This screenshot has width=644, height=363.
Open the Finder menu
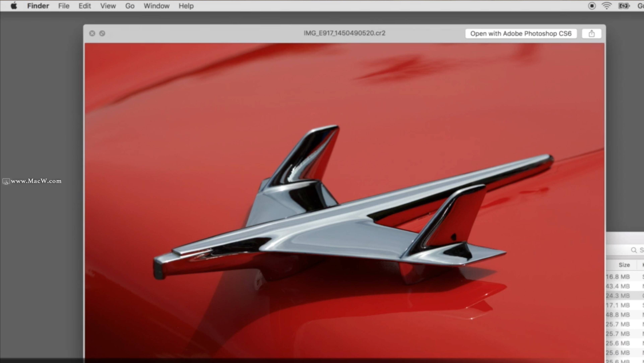[38, 6]
